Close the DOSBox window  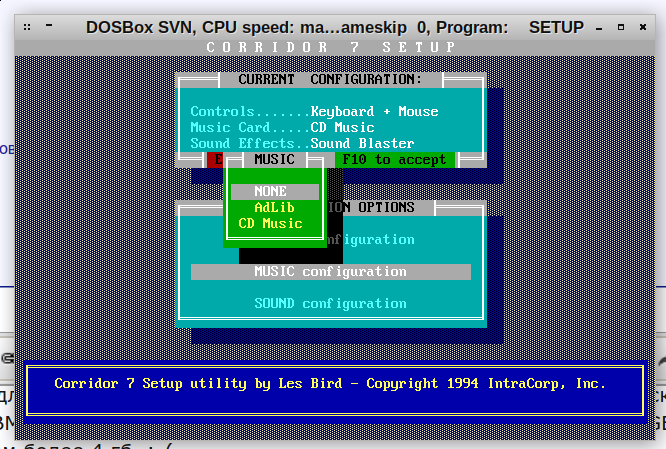click(x=643, y=27)
